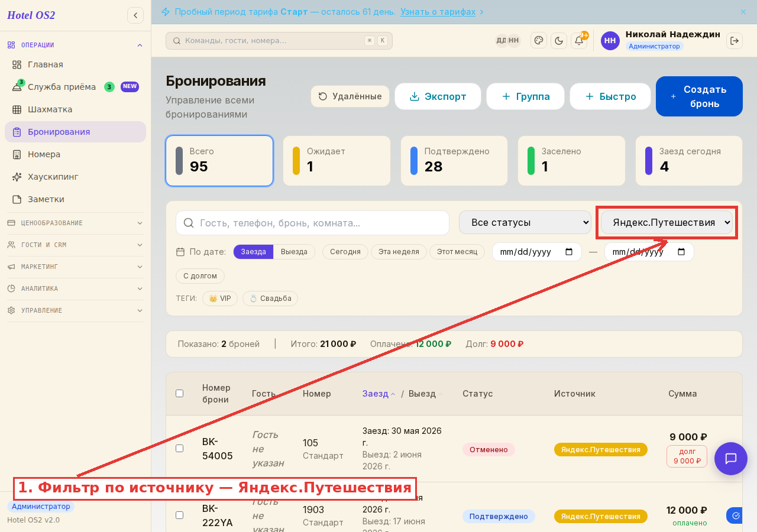
Task: Click the calendar icon in first date field
Action: pos(569,252)
